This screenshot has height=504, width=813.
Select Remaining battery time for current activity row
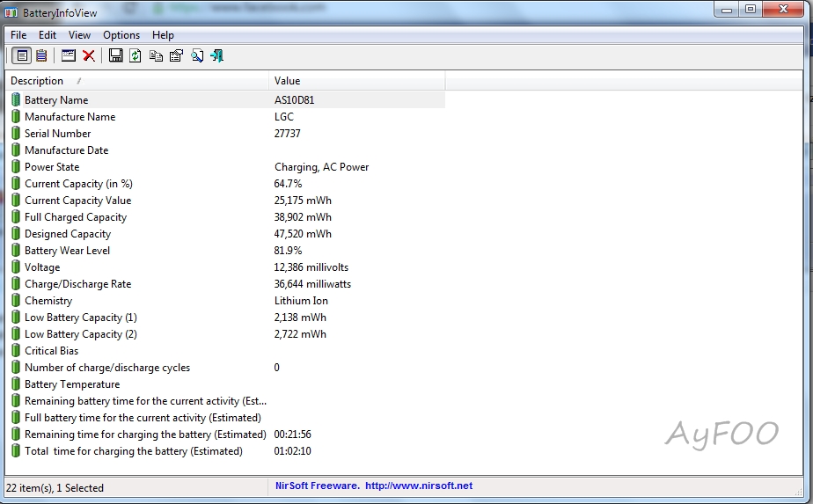pyautogui.click(x=225, y=401)
